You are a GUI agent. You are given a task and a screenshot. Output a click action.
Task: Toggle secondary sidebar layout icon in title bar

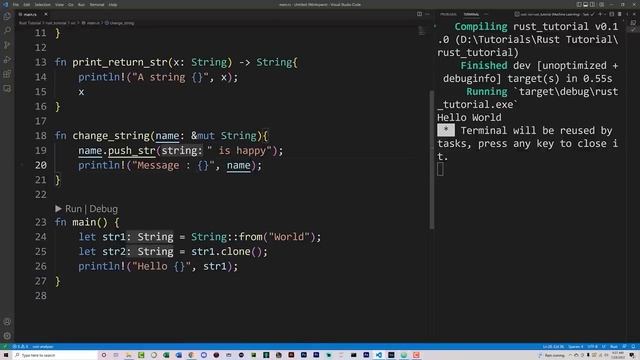[593, 4]
